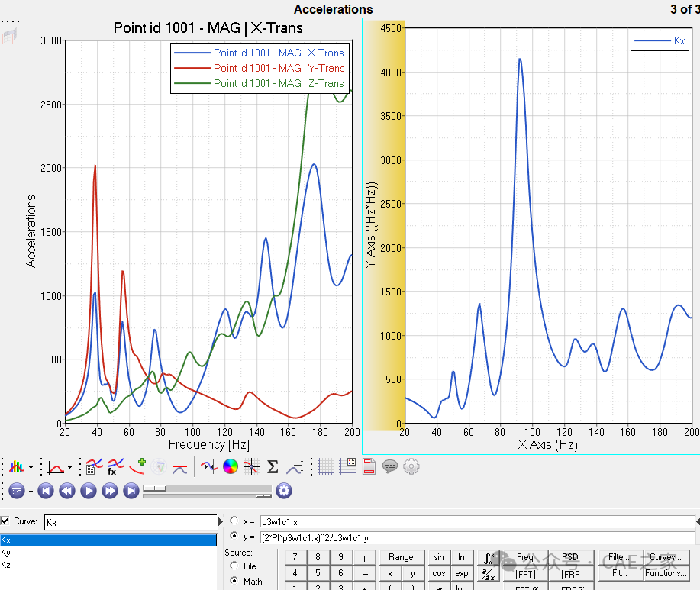This screenshot has width=700, height=590.
Task: Choose File as the source
Action: tap(234, 566)
